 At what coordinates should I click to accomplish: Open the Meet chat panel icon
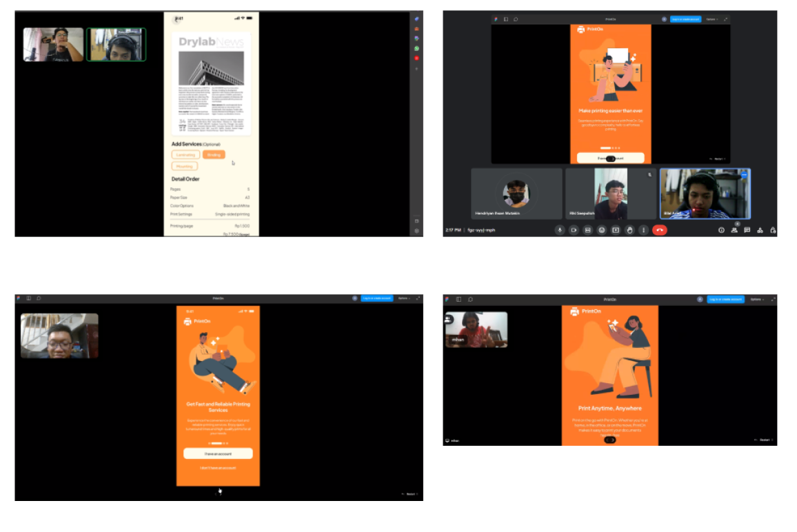coord(747,230)
